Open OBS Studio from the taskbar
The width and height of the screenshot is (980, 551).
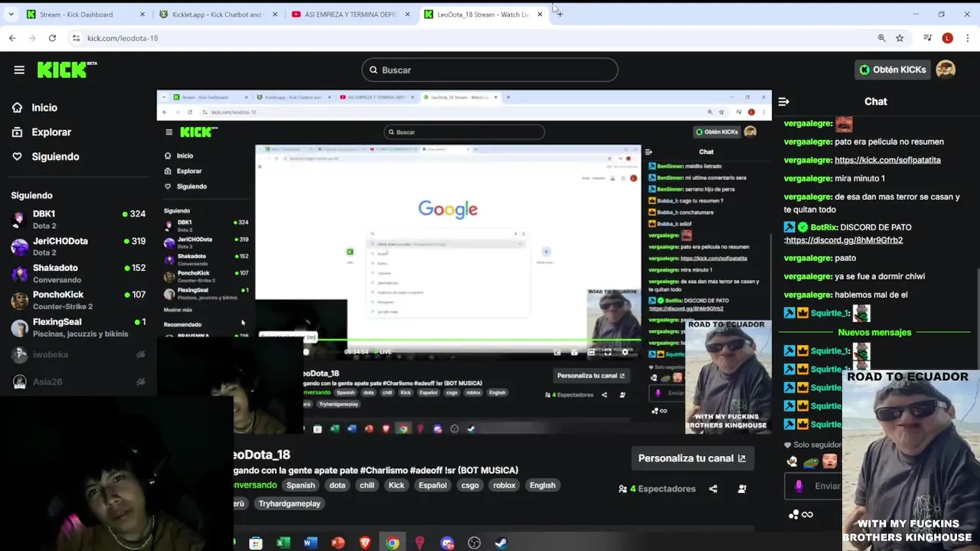[474, 543]
